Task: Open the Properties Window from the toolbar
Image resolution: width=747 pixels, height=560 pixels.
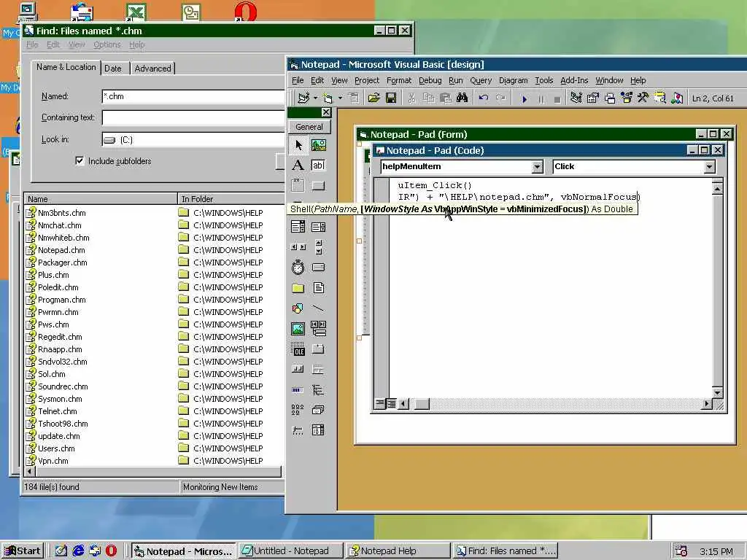Action: pos(593,98)
